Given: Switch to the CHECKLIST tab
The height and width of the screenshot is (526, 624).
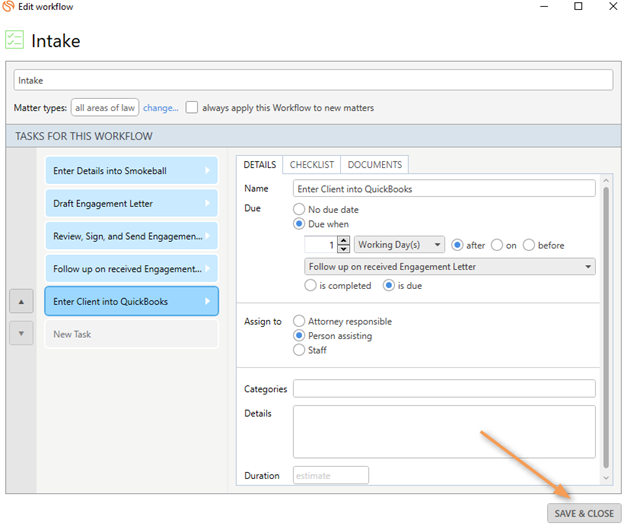Looking at the screenshot, I should [312, 165].
